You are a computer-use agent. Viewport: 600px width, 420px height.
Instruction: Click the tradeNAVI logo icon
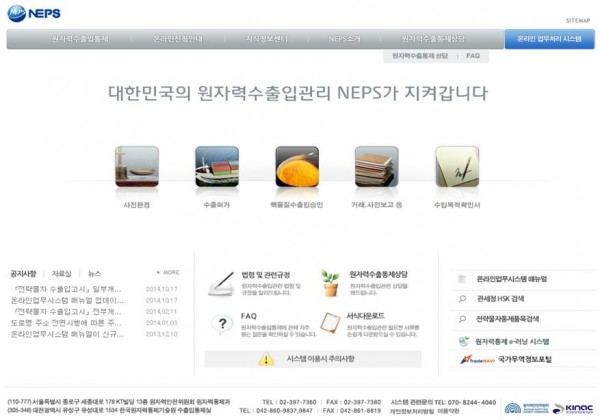[x=477, y=360]
